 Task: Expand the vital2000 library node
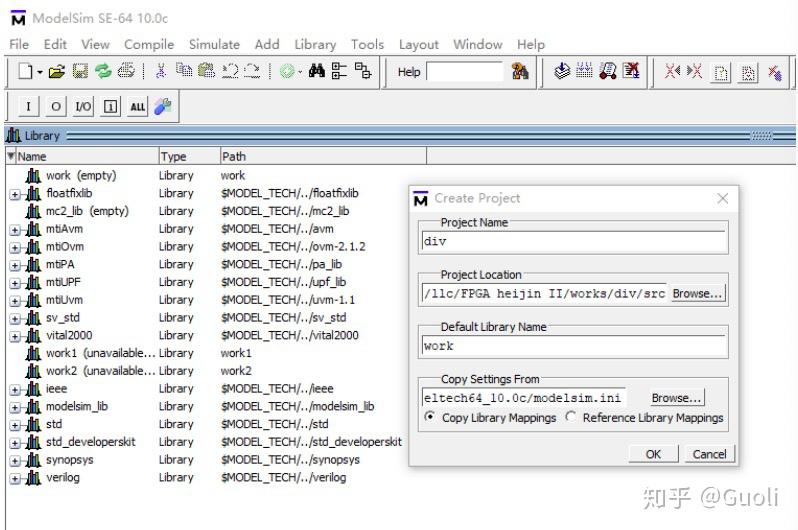15,337
